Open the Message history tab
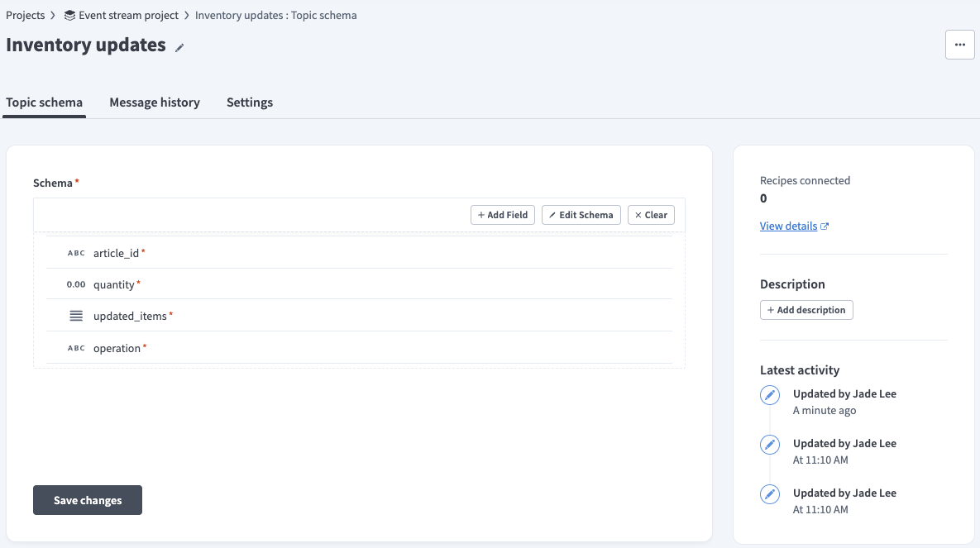 coord(155,102)
